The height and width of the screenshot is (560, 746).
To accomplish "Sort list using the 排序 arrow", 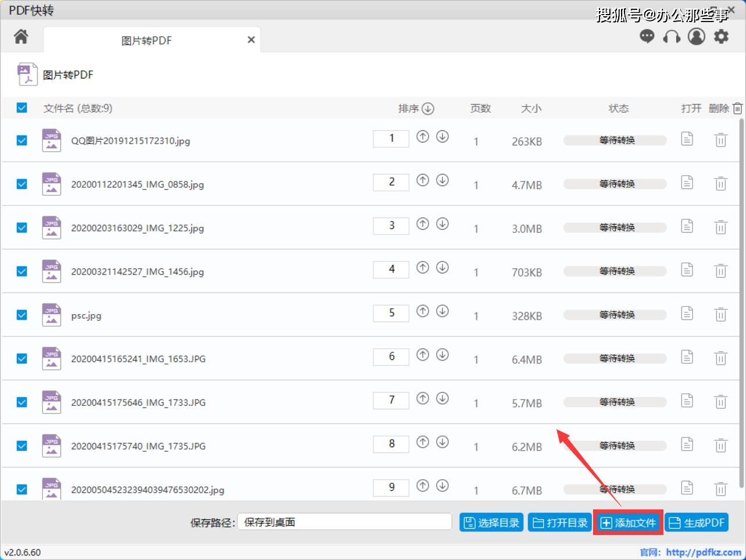I will coord(428,108).
